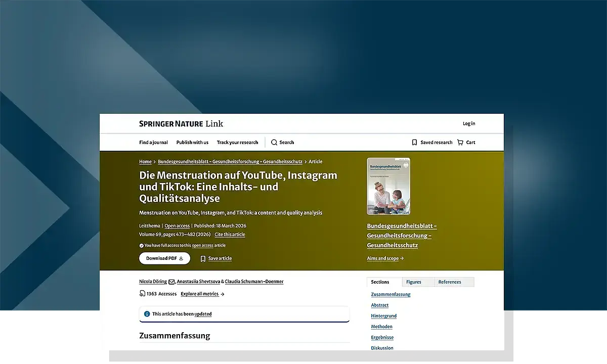The height and width of the screenshot is (364, 607).
Task: Jump to Methoden section link
Action: click(x=382, y=327)
